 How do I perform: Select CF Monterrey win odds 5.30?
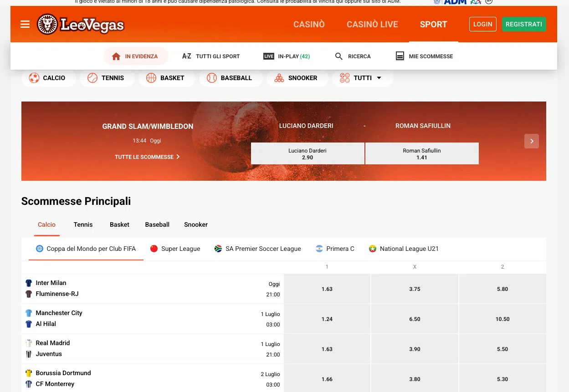click(x=502, y=379)
